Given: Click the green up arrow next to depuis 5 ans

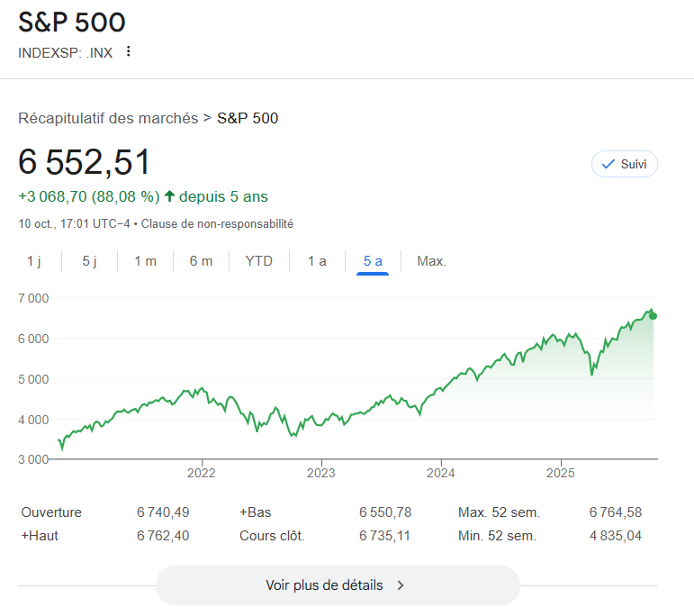Looking at the screenshot, I should (170, 196).
